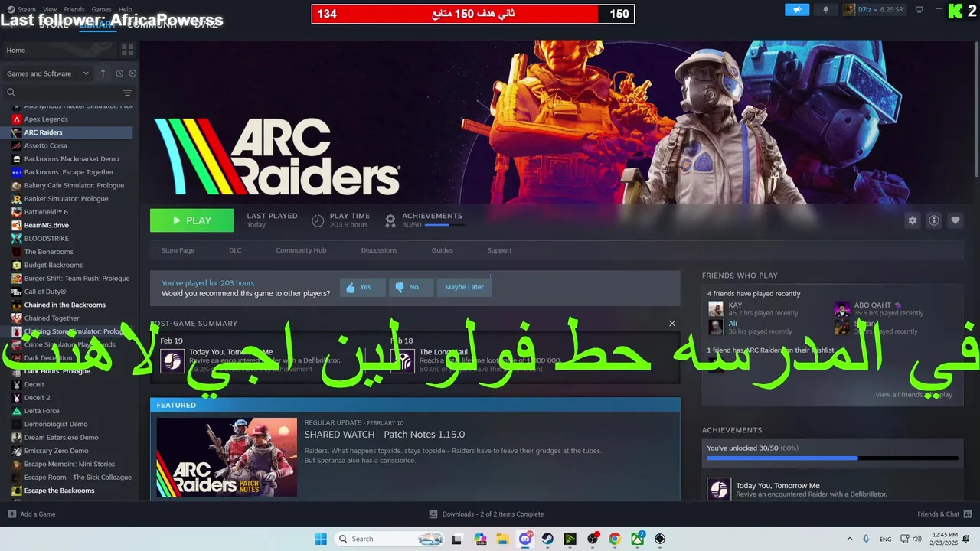Open the Help menu
The height and width of the screenshot is (551, 980).
(125, 10)
